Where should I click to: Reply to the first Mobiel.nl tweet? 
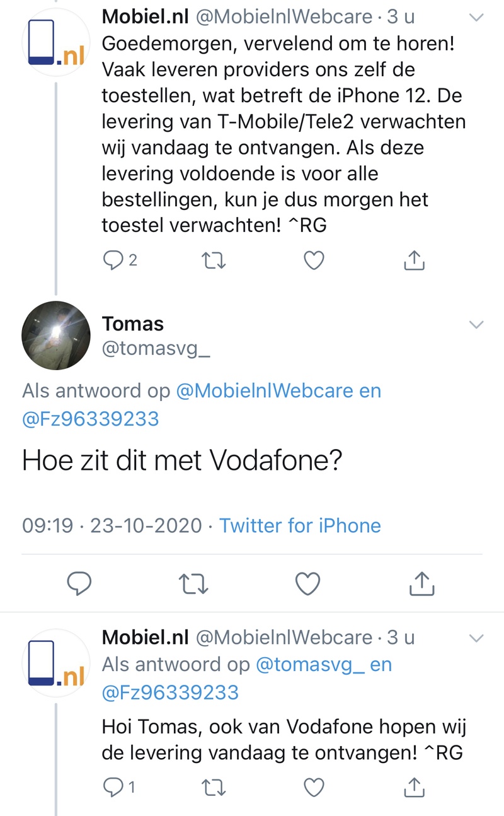pos(112,260)
